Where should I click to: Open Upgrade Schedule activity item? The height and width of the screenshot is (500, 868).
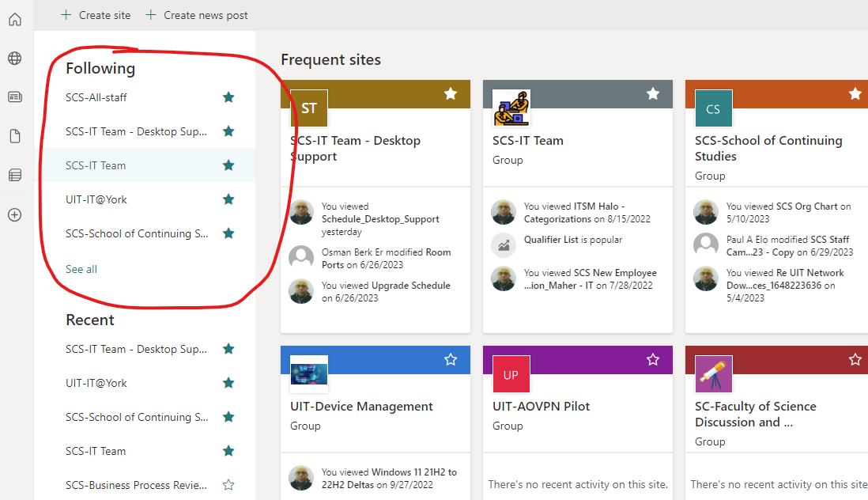click(386, 291)
